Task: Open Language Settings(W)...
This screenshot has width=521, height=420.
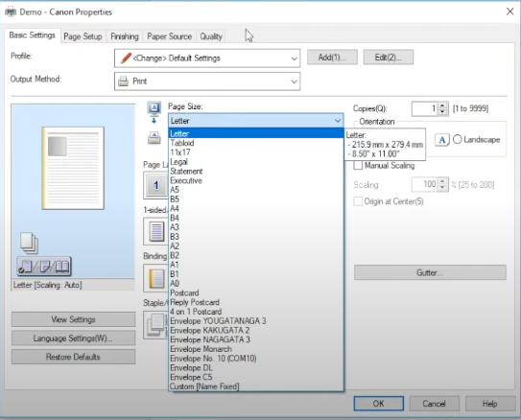Action: pos(74,338)
